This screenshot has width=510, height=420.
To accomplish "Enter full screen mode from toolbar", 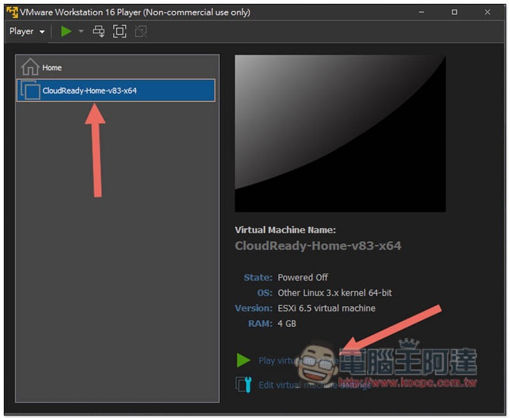I will point(119,31).
